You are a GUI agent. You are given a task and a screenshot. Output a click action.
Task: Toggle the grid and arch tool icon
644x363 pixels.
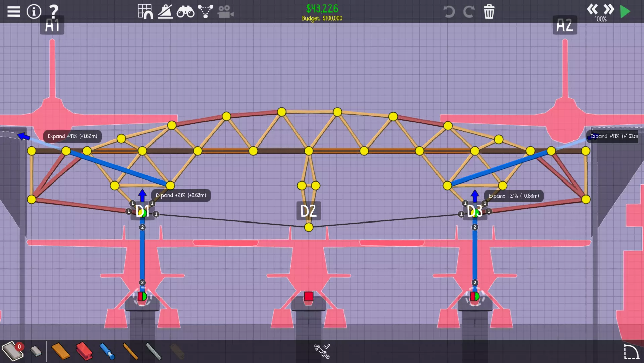[x=145, y=11]
